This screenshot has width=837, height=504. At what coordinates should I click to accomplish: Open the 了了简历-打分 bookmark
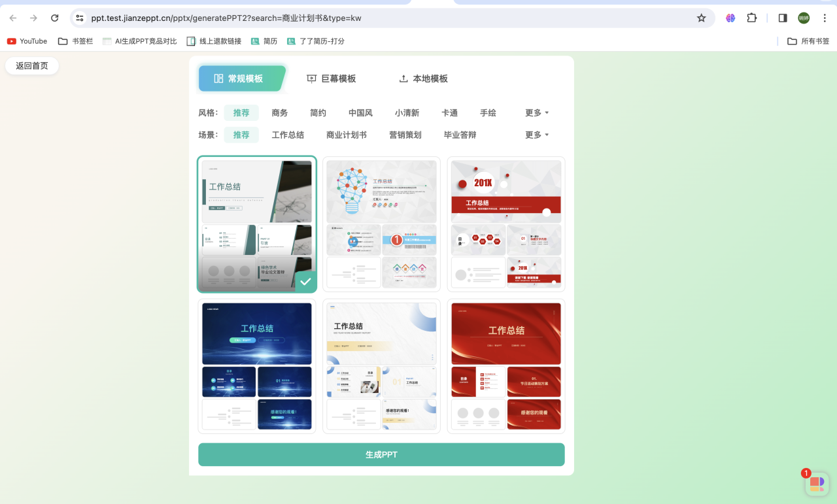(315, 41)
